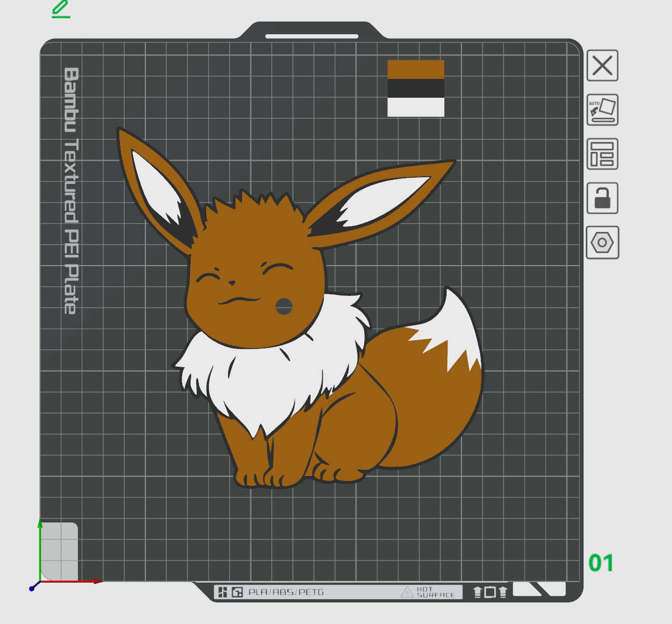Remove all objects with the X plate icon
672x624 pixels.
pos(602,66)
